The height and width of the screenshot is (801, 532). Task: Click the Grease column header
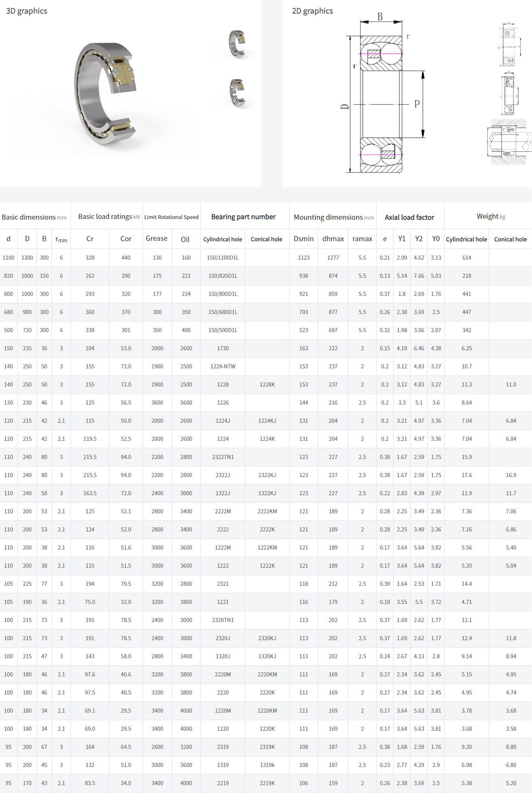click(156, 239)
